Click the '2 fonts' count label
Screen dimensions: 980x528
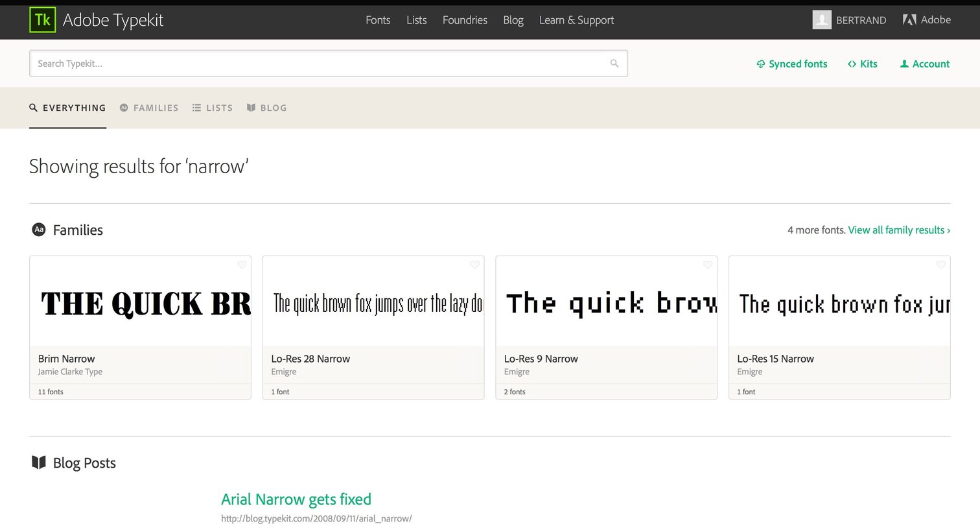click(x=515, y=392)
